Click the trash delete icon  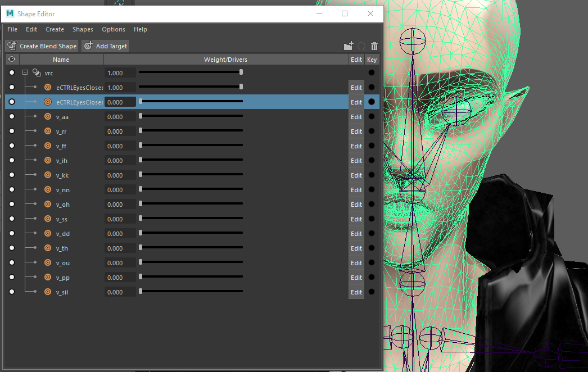(374, 46)
